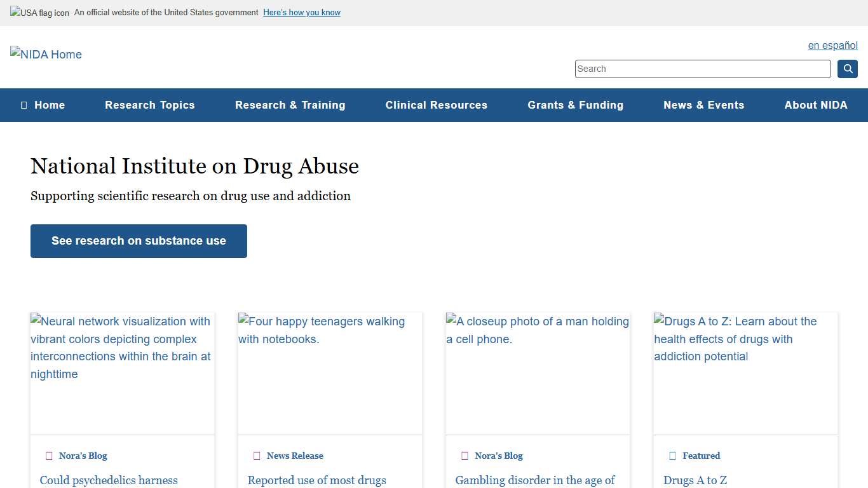Click inside the Search input field
Viewport: 868px width, 488px height.
pos(702,69)
